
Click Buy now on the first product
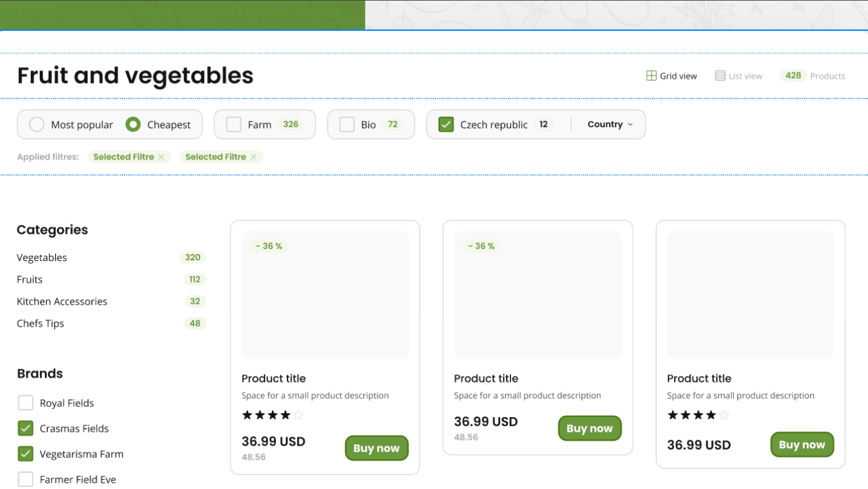point(377,448)
